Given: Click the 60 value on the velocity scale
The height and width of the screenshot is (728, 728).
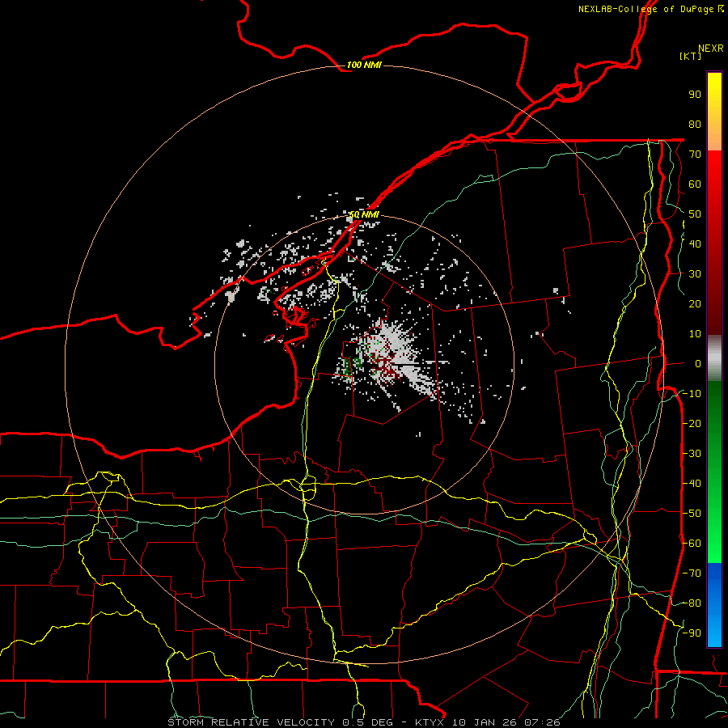Looking at the screenshot, I should pyautogui.click(x=695, y=184).
